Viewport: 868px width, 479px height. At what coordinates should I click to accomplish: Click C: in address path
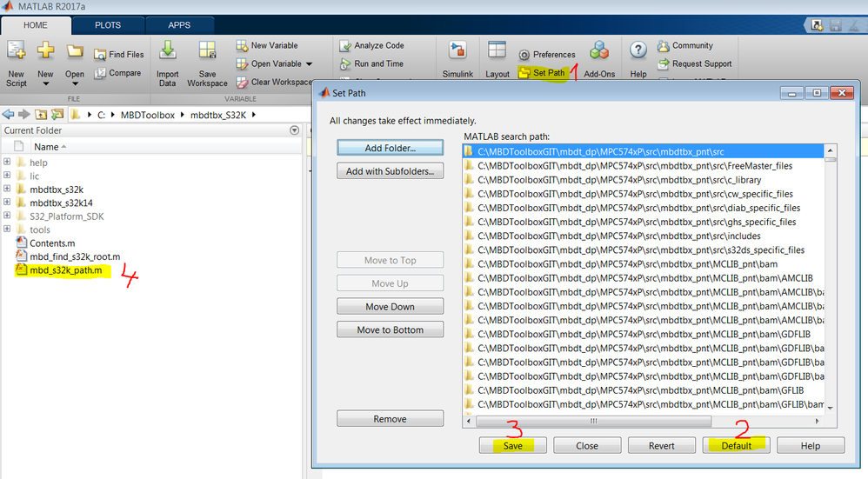coord(101,115)
